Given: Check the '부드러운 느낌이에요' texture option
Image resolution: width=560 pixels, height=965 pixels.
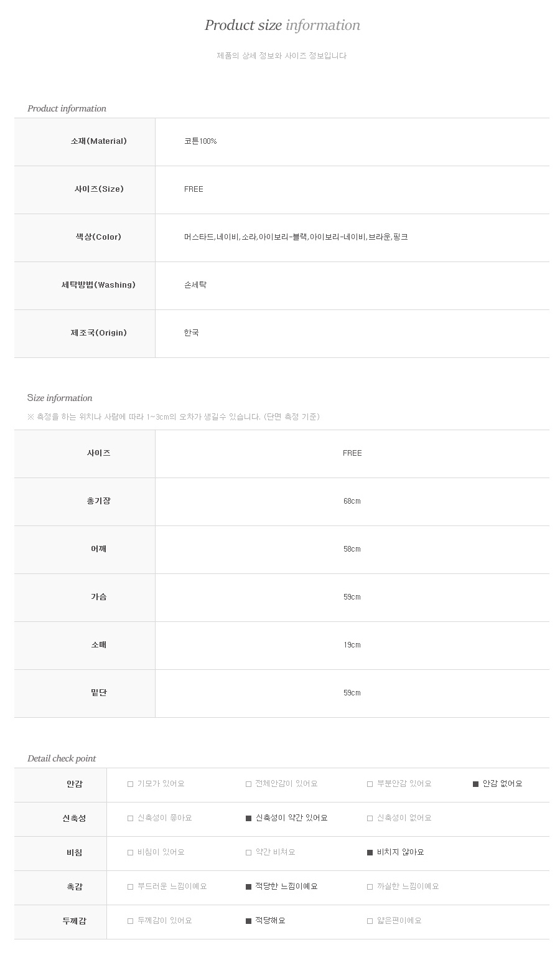Looking at the screenshot, I should (131, 887).
